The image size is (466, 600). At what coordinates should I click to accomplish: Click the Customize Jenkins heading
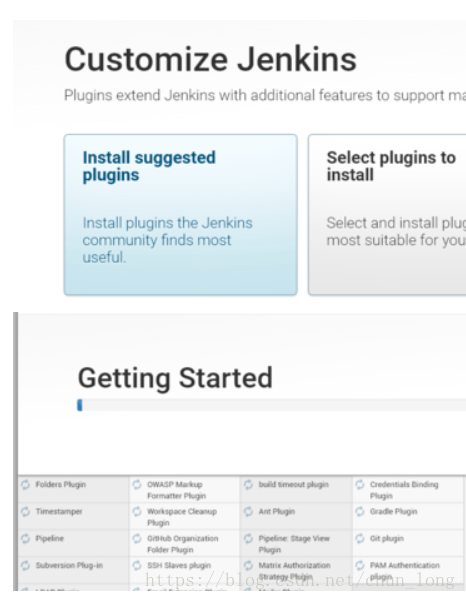[210, 59]
